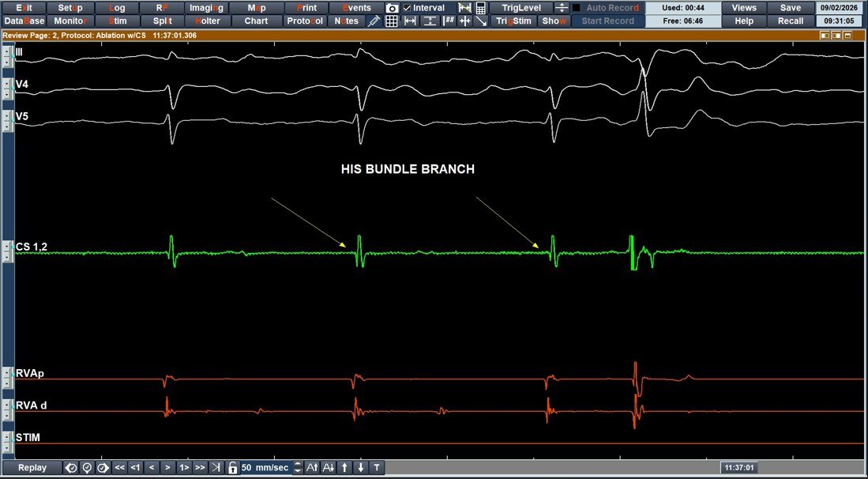The width and height of the screenshot is (868, 479).
Task: Click the TrigLevel button
Action: pos(521,9)
